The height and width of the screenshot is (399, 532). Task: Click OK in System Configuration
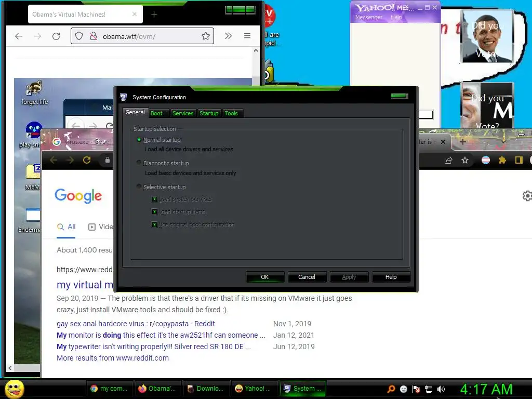coord(264,277)
